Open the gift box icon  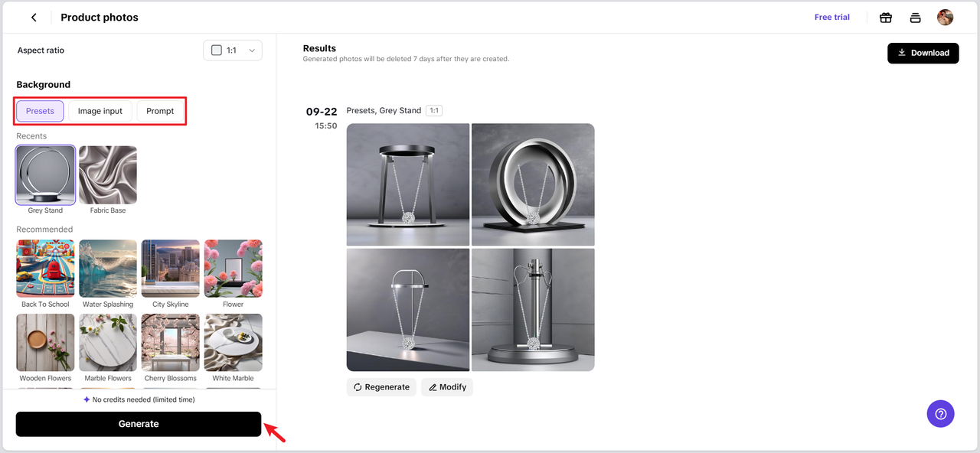[886, 18]
